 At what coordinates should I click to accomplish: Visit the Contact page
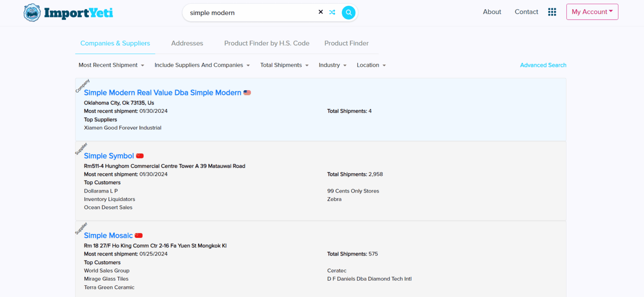point(526,12)
